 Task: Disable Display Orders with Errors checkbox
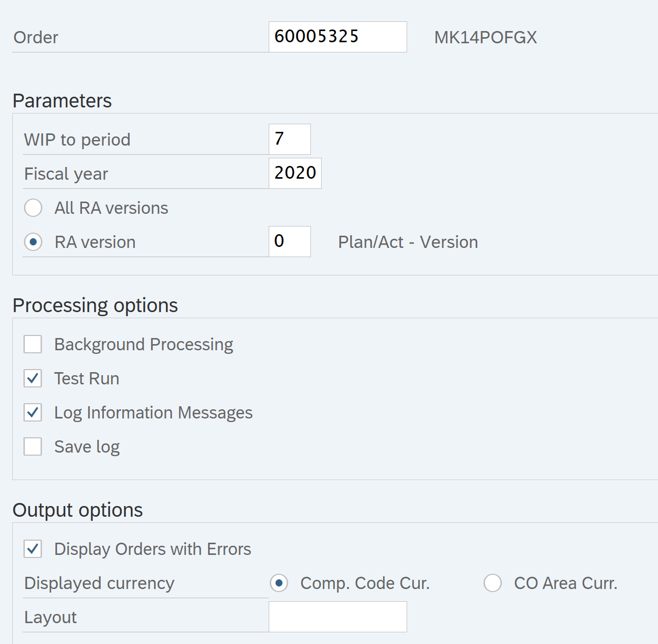(33, 549)
